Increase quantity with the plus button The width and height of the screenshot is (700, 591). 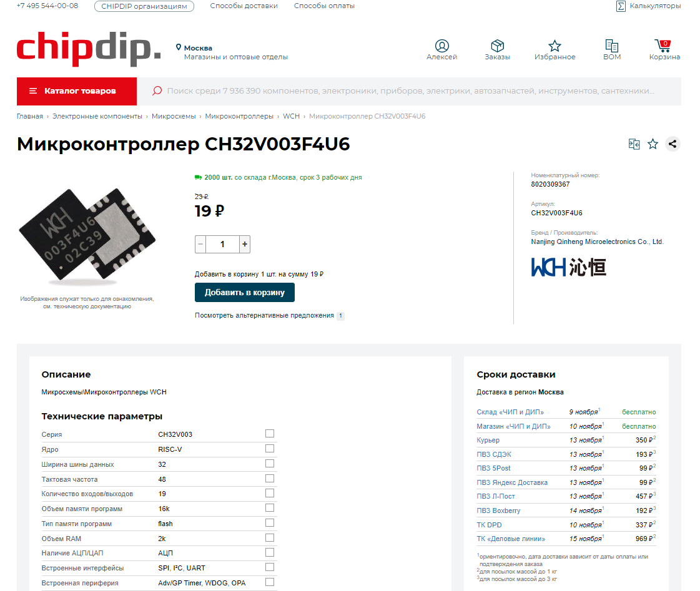[x=245, y=244]
